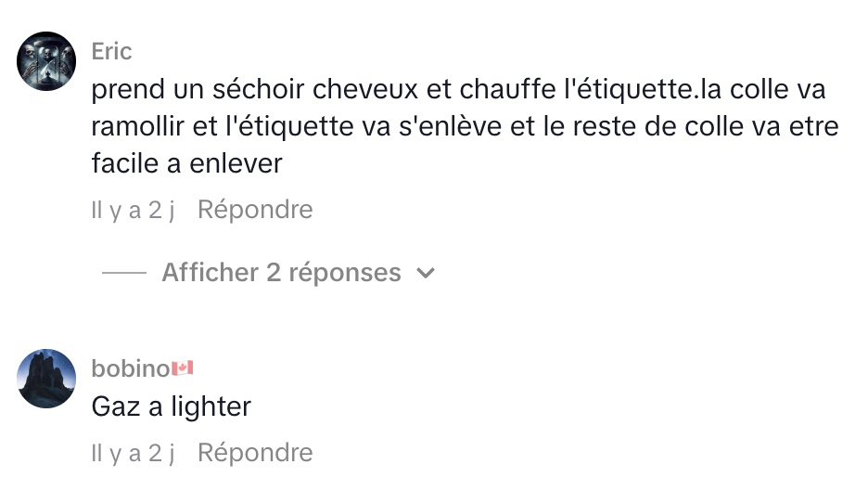Click the comment line starting "ramollir et l'étiquette"

(x=464, y=127)
